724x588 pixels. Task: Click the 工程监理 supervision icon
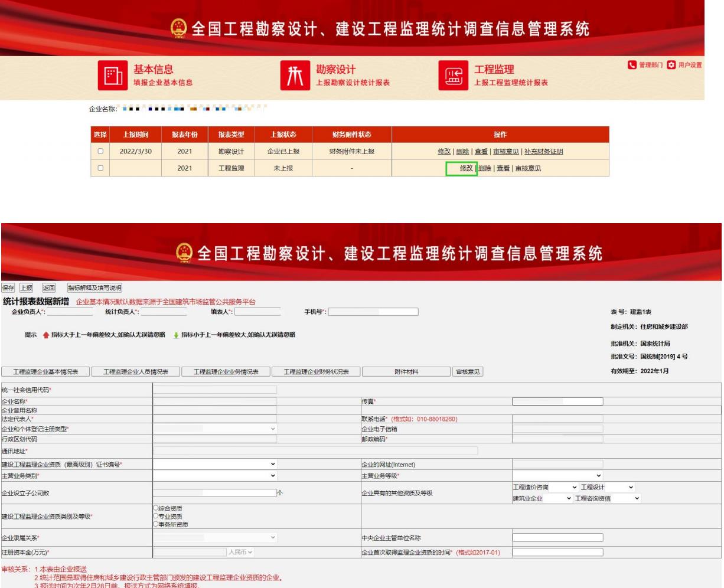click(x=453, y=76)
